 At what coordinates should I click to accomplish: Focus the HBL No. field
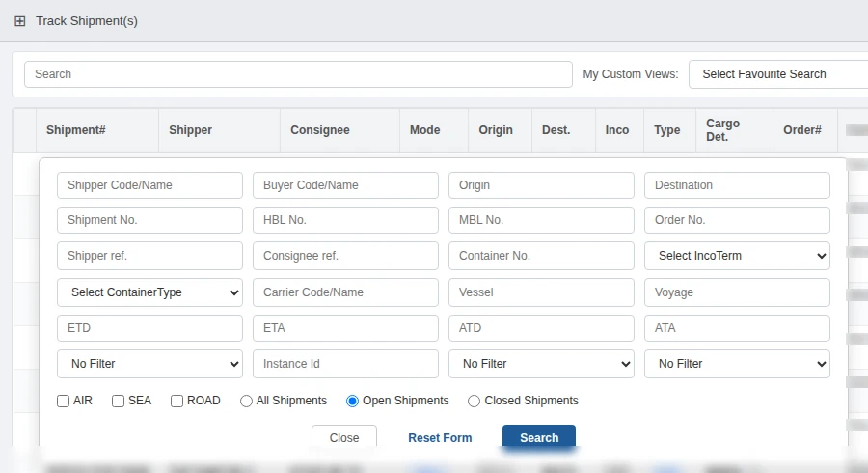click(x=345, y=220)
